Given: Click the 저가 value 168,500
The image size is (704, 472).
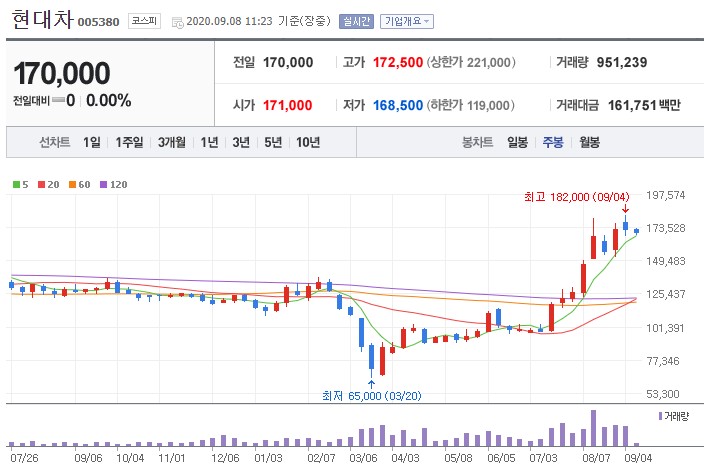Looking at the screenshot, I should pos(398,105).
